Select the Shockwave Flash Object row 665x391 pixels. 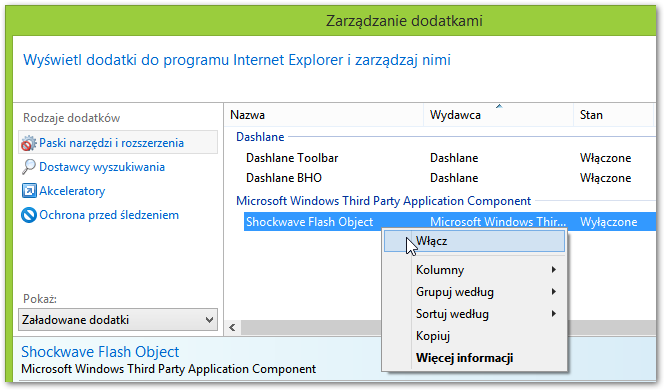[450, 222]
